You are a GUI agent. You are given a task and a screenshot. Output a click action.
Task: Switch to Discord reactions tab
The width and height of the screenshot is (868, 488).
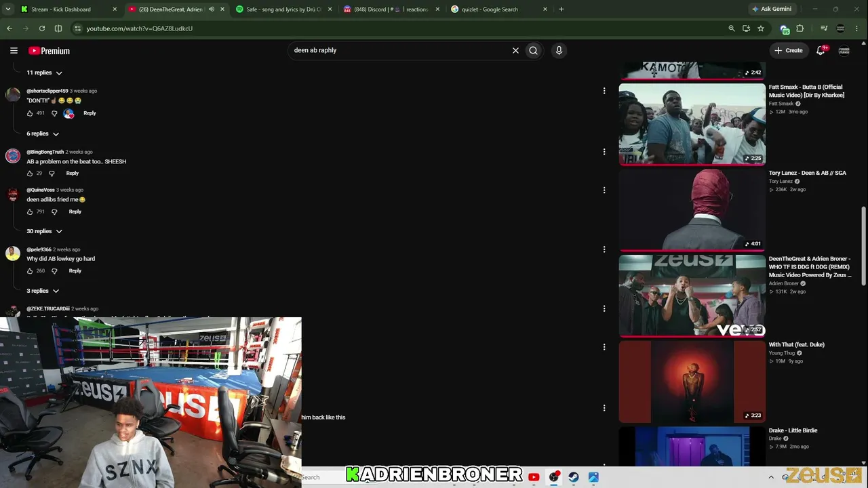[391, 9]
